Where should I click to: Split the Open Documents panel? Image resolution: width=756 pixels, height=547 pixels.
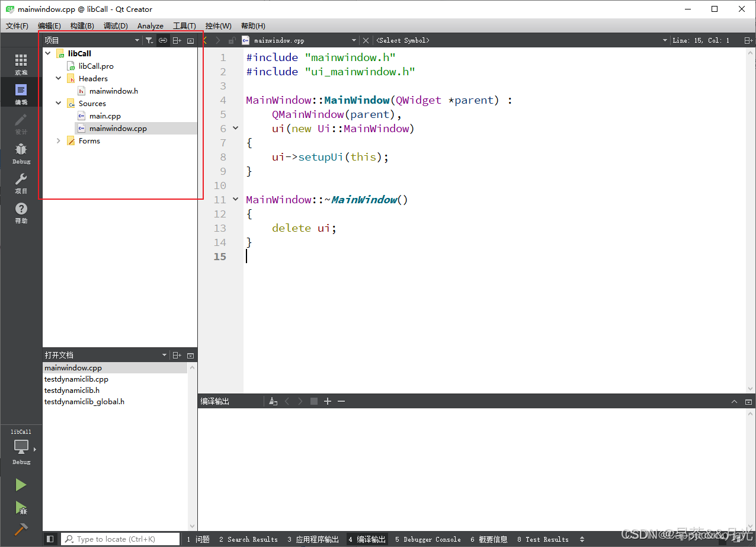177,355
